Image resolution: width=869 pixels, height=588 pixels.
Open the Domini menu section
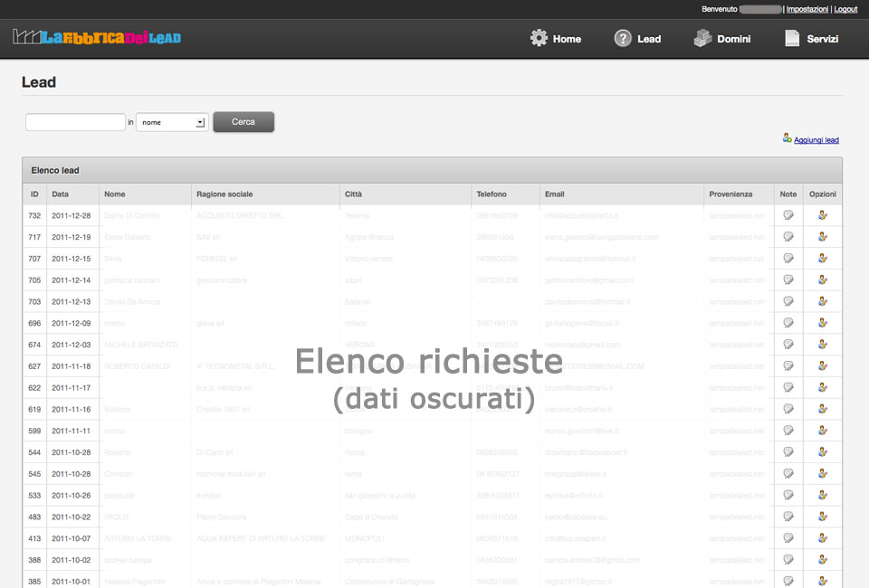pyautogui.click(x=721, y=39)
